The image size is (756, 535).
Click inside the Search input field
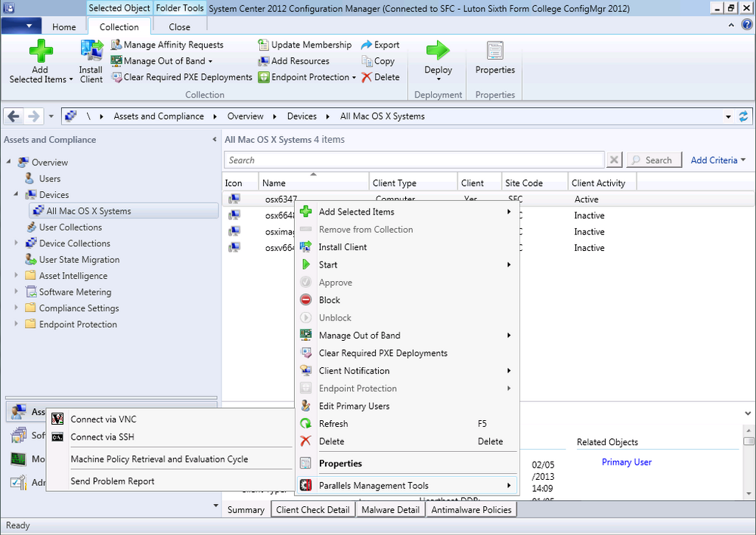(414, 160)
